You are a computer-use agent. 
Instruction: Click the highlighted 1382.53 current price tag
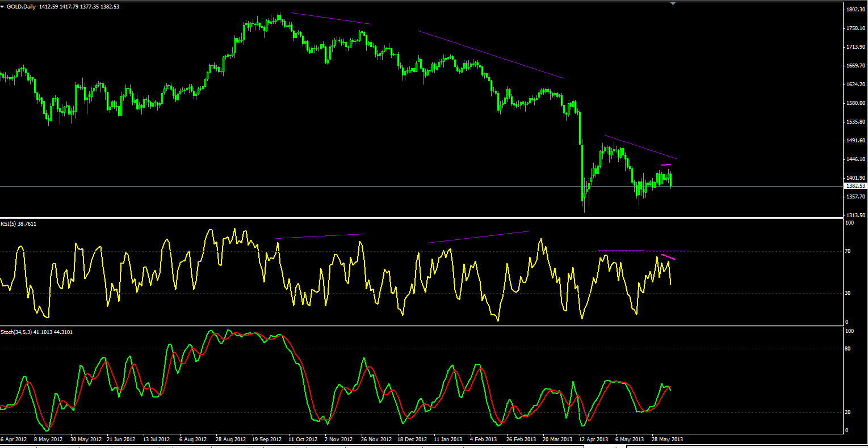coord(856,186)
